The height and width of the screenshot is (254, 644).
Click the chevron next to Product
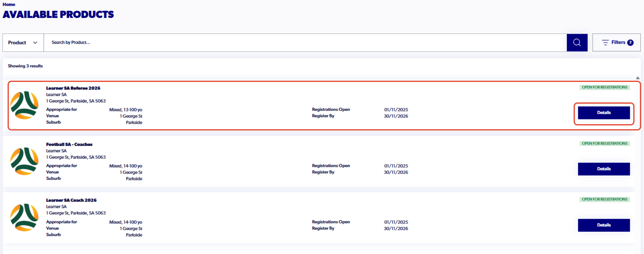(35, 43)
